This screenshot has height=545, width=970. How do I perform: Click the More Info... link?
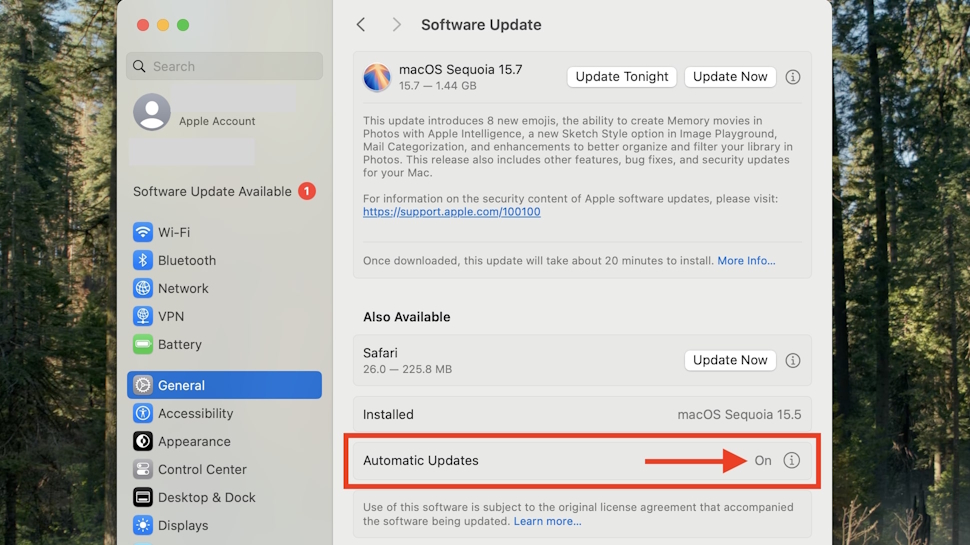(x=746, y=260)
